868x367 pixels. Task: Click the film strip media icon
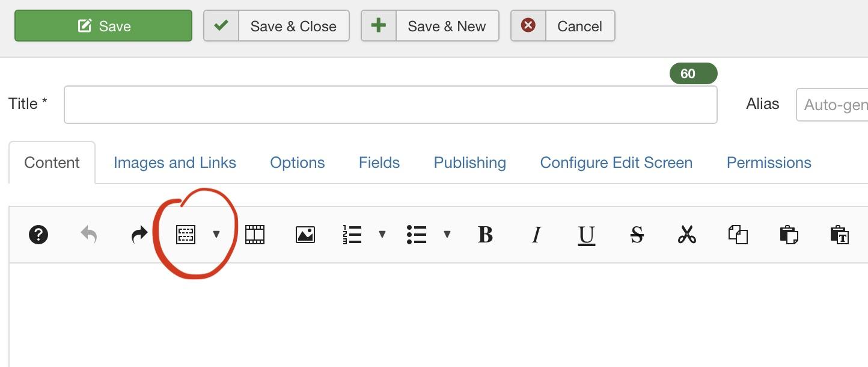pos(255,235)
